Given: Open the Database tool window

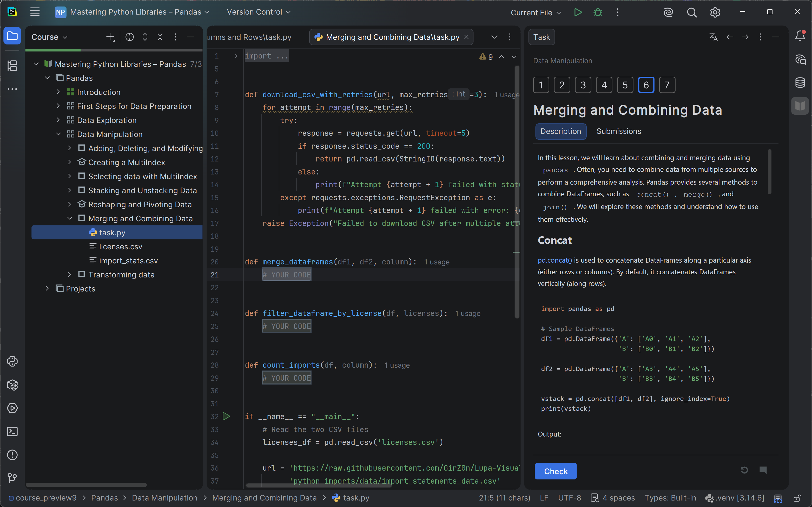Looking at the screenshot, I should coord(800,82).
